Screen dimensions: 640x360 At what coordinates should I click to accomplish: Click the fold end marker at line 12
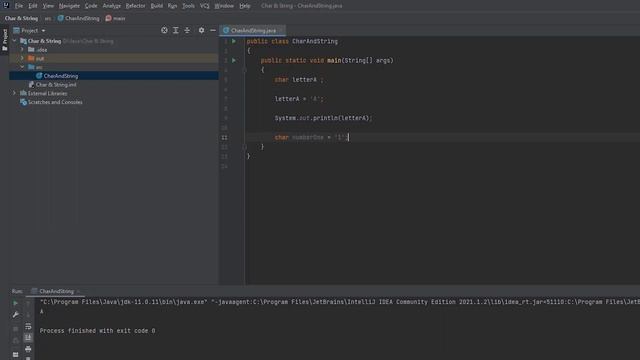point(245,147)
